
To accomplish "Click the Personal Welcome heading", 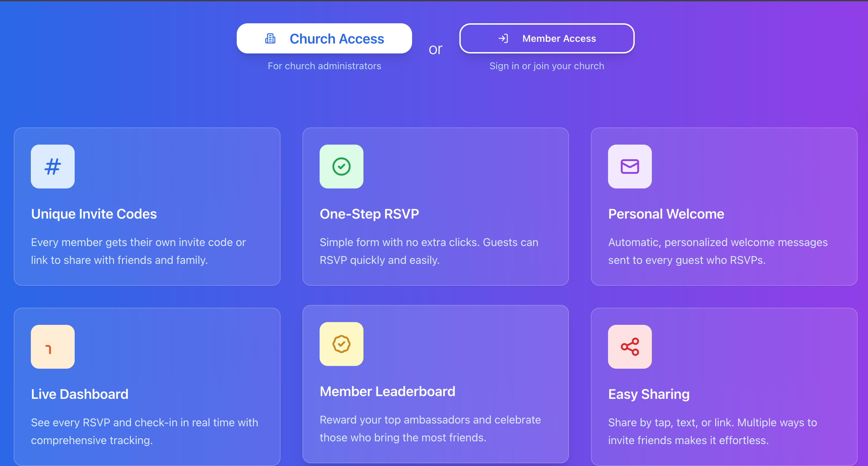I will tap(666, 214).
